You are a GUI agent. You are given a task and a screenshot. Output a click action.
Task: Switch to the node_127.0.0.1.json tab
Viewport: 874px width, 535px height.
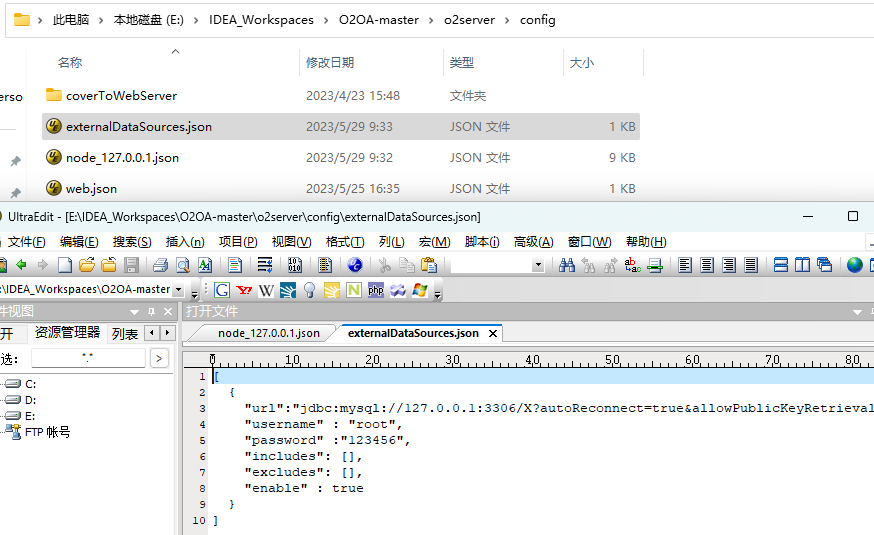tap(269, 333)
